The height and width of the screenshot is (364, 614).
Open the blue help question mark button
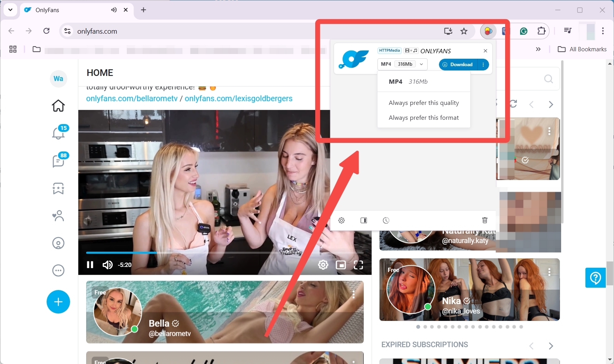596,278
